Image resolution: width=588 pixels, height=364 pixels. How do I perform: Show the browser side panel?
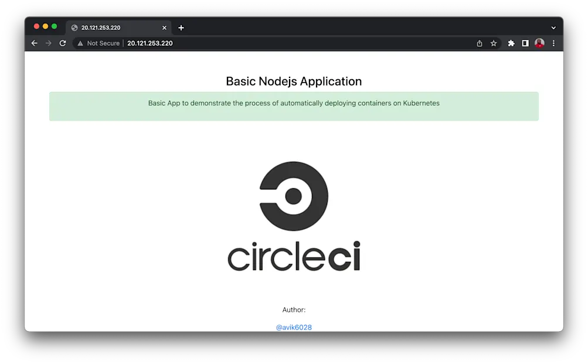(x=525, y=43)
